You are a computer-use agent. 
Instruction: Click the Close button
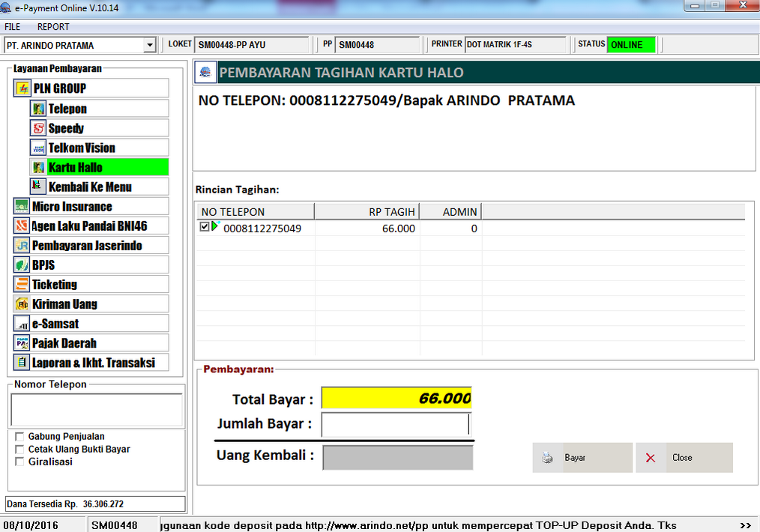[x=684, y=457]
